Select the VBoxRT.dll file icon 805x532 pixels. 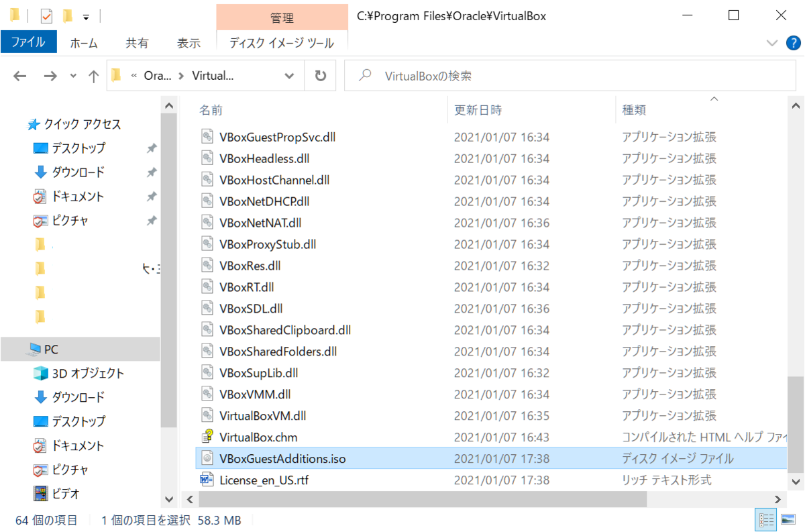207,287
